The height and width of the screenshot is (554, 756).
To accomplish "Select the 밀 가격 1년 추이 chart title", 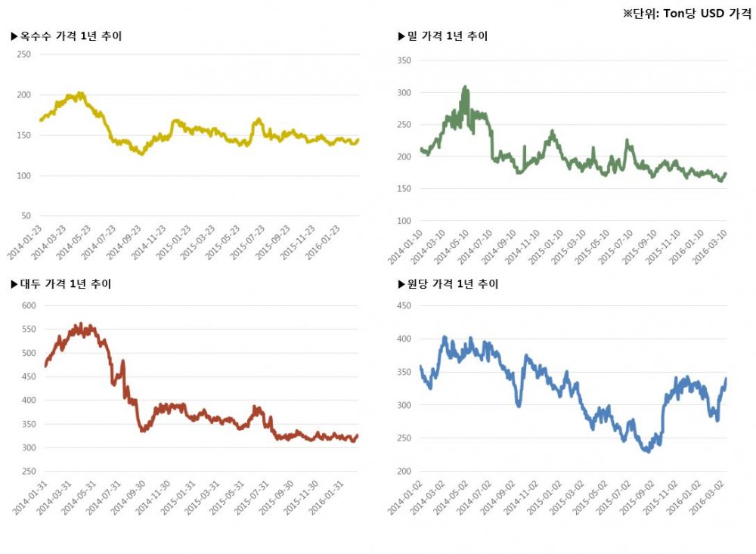I will click(447, 36).
